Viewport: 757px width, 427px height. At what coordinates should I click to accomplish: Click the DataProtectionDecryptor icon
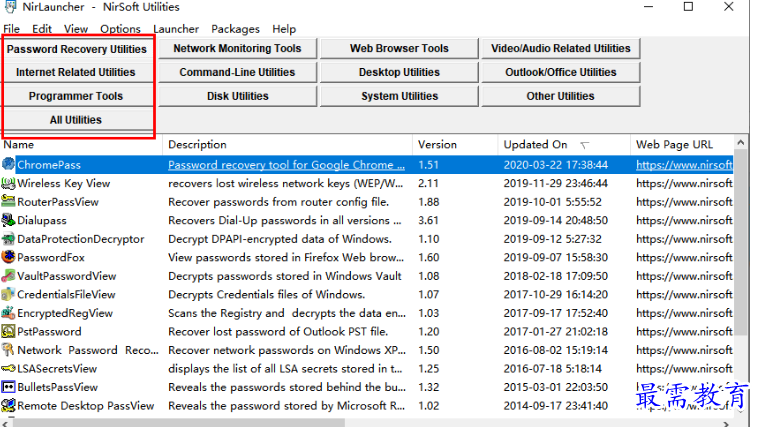coord(8,239)
